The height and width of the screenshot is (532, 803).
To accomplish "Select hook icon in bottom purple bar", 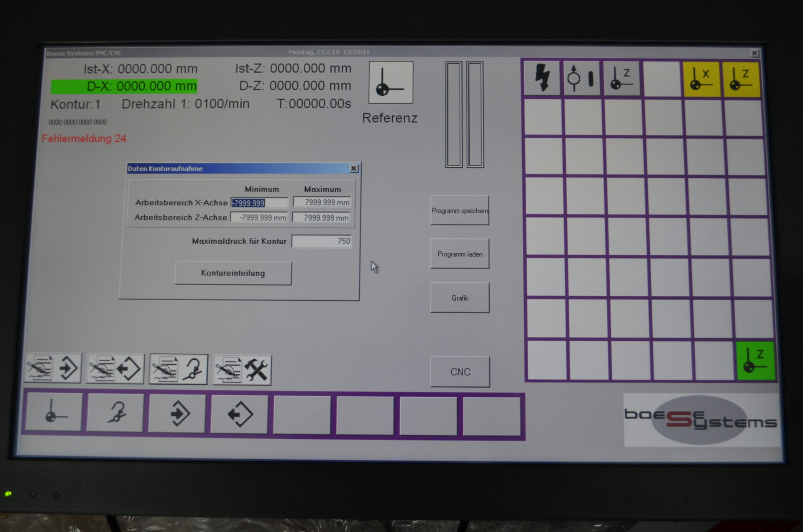I will pyautogui.click(x=116, y=413).
